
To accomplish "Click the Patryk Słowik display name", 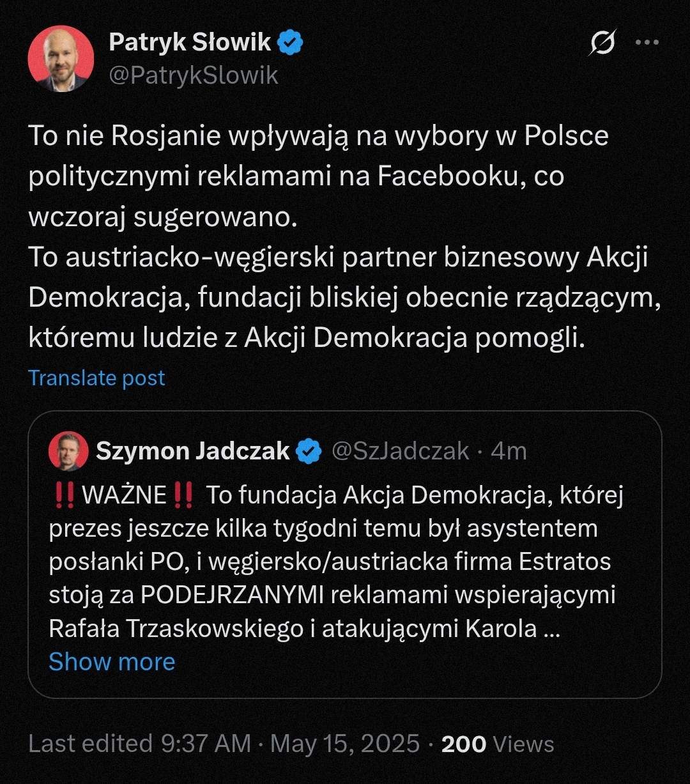I will 190,42.
